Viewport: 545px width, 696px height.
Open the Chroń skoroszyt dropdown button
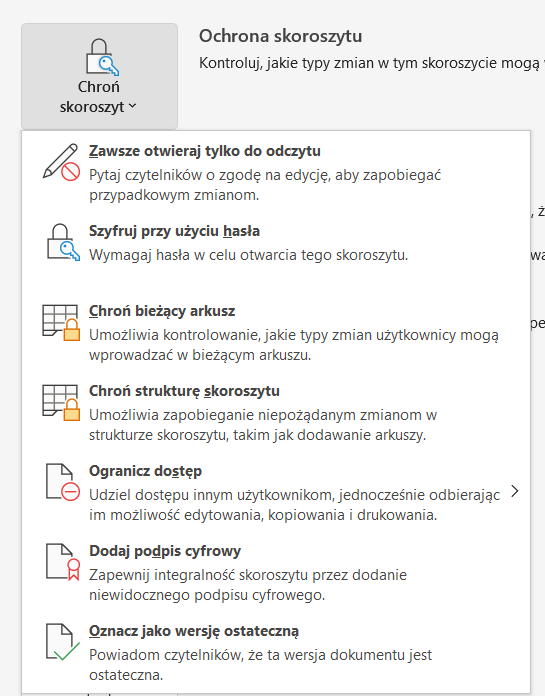click(x=99, y=76)
